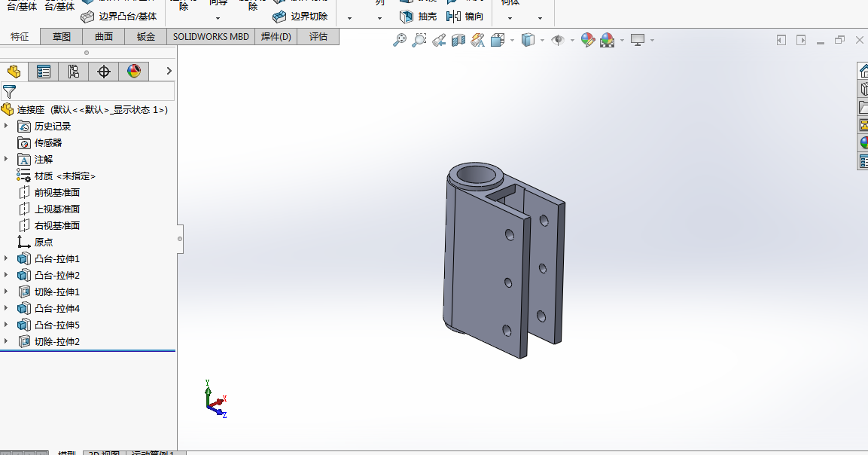
Task: Open DisplayManager tab icon
Action: pyautogui.click(x=133, y=72)
